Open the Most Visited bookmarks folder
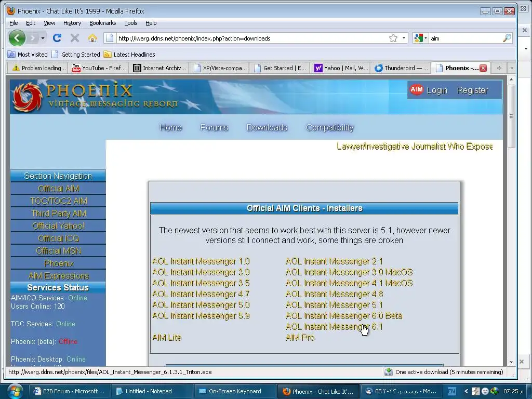 (28, 54)
